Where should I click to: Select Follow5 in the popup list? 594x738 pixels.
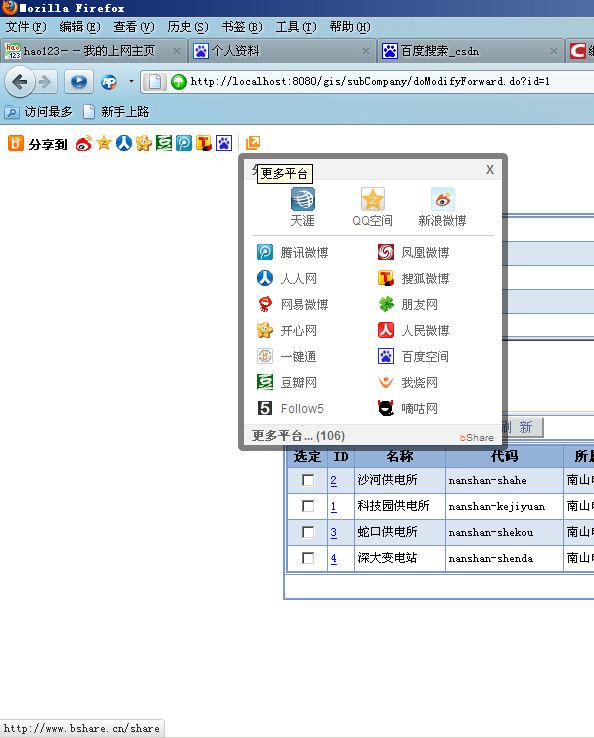point(290,408)
